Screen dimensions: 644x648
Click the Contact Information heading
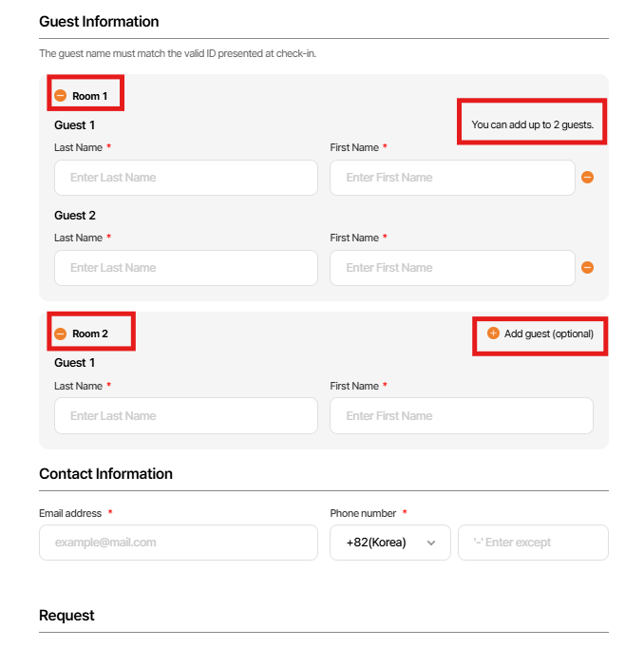click(105, 473)
